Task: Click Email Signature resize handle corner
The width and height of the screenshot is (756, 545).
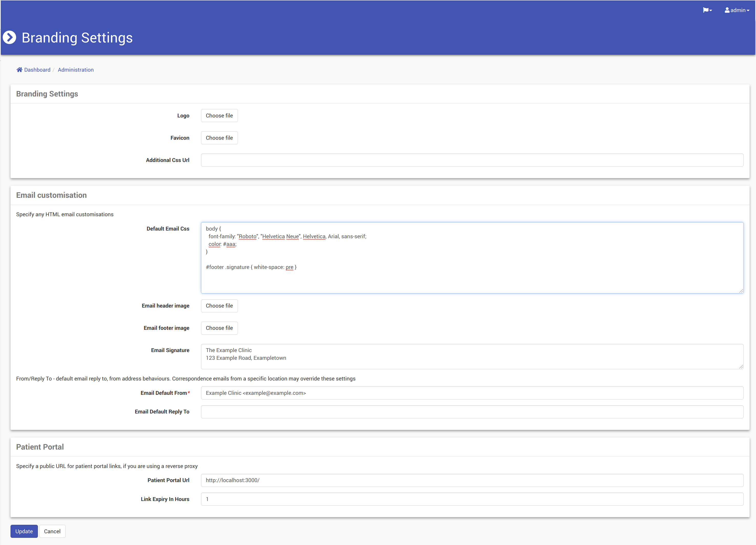Action: click(741, 367)
